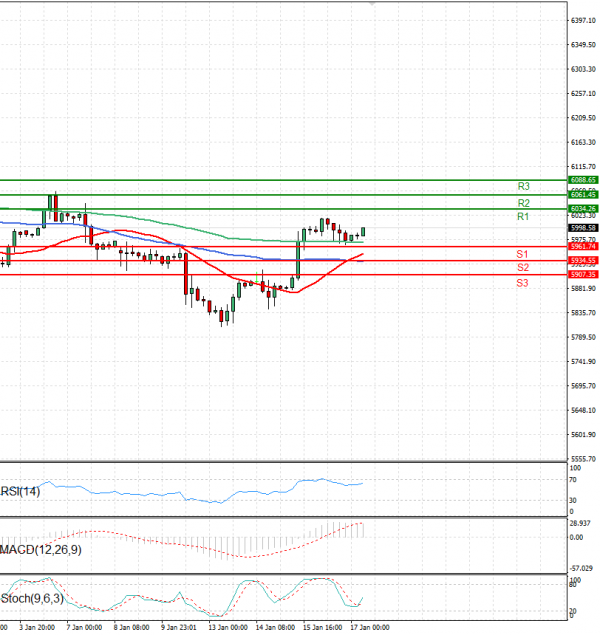
Task: Click the RSI(14) indicator label
Action: tap(21, 491)
